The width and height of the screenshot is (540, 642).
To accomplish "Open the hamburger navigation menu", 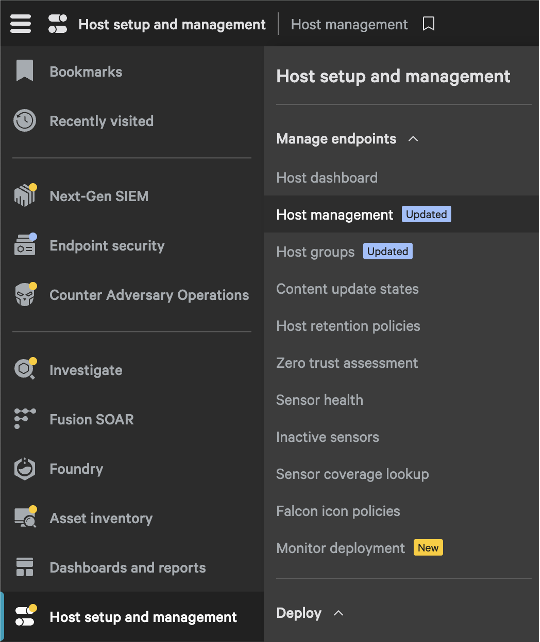I will click(x=20, y=24).
